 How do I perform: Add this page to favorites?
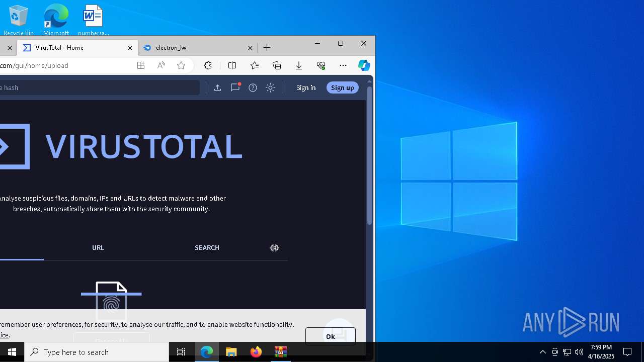(181, 65)
